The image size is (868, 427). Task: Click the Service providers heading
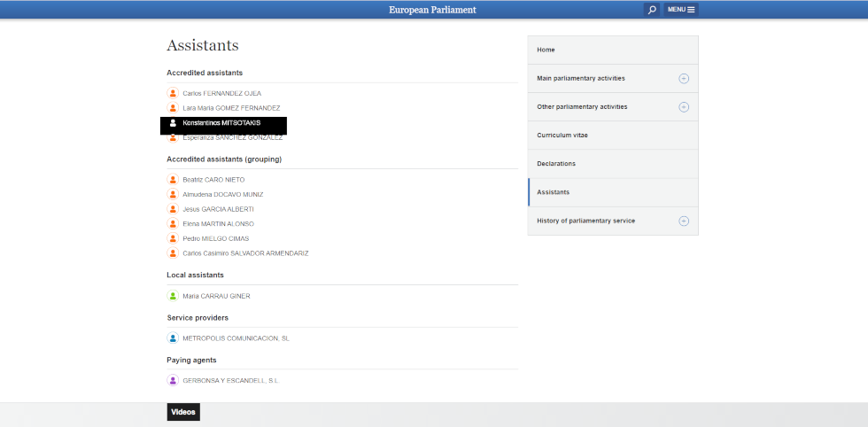point(198,318)
